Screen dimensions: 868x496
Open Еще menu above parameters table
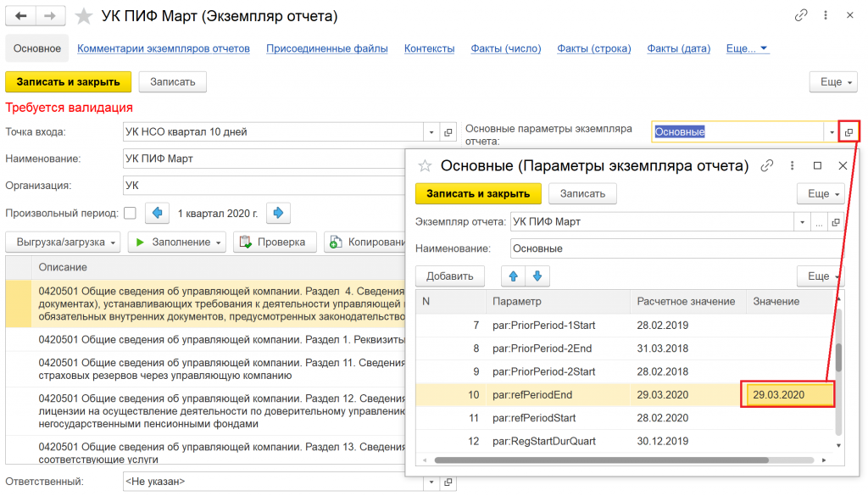821,276
